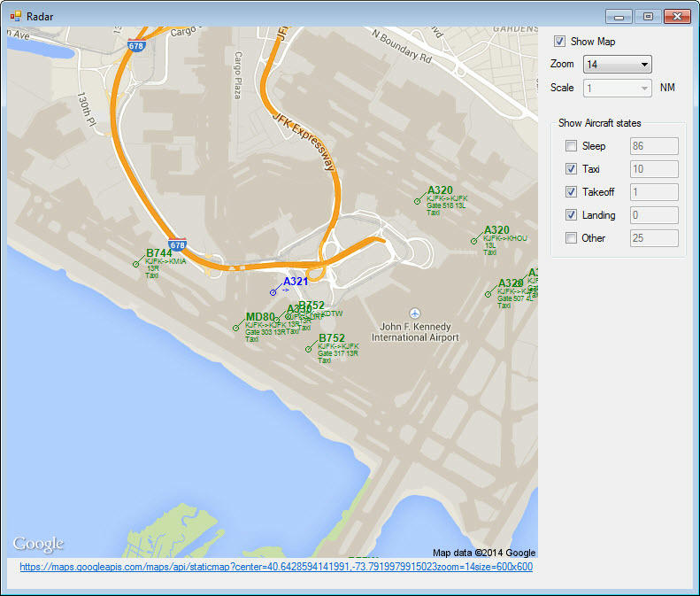The width and height of the screenshot is (700, 596).
Task: Click the Taxi count field showing 10
Action: click(x=654, y=169)
